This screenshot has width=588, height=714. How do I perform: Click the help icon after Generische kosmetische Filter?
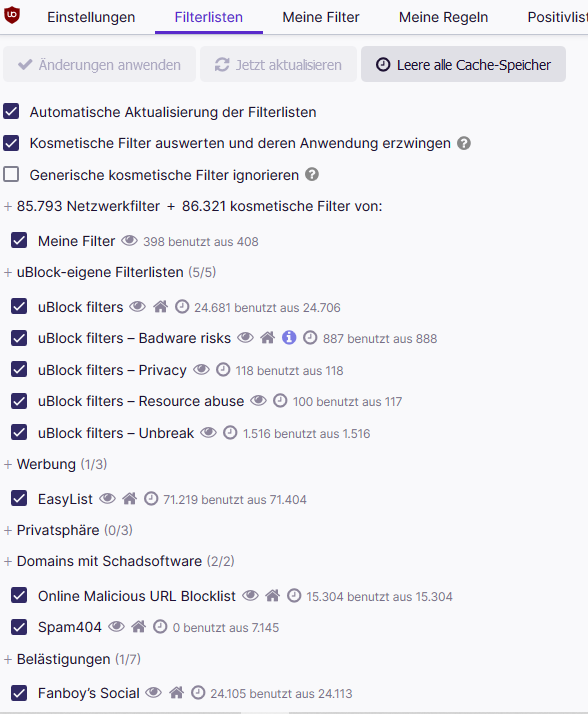tap(312, 174)
